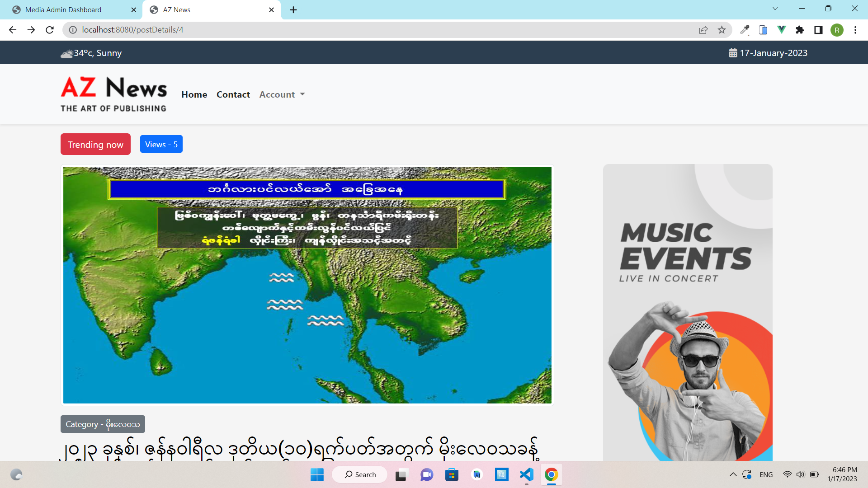Click the Views - 5 badge
The width and height of the screenshot is (868, 488).
click(x=161, y=144)
